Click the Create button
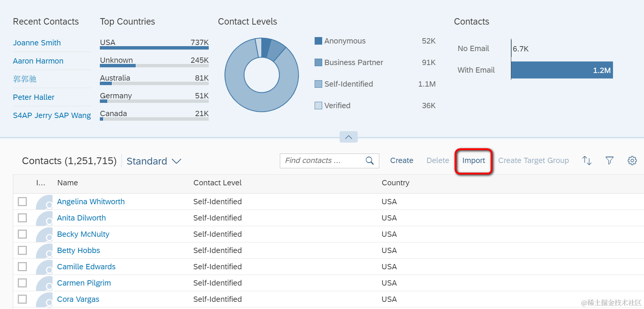Viewport: 644px width, 309px height. pos(402,161)
